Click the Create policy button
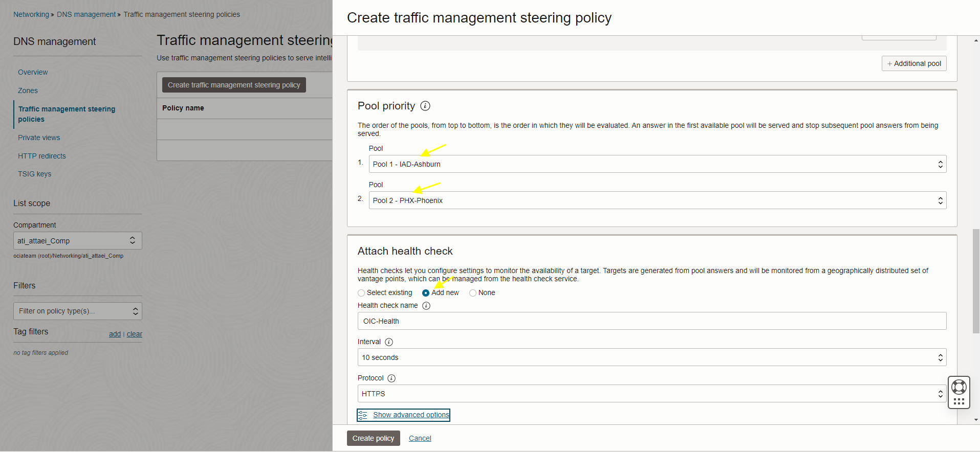The image size is (980, 452). pos(373,438)
